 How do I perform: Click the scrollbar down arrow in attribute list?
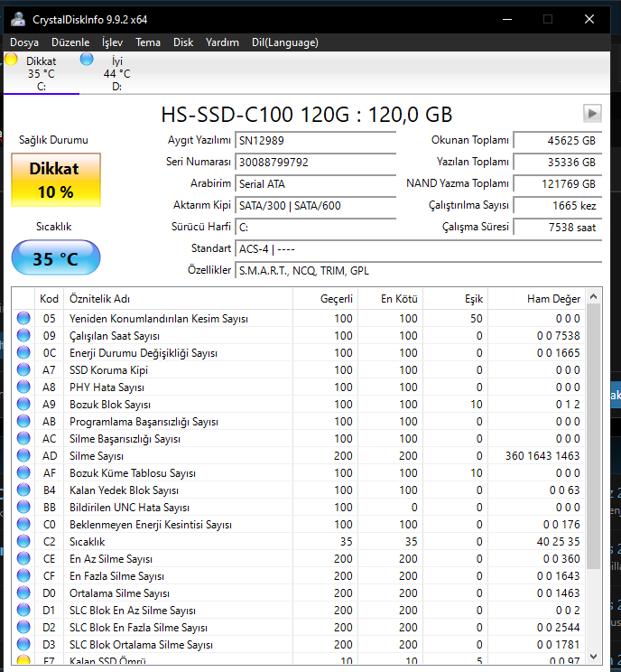tap(593, 657)
